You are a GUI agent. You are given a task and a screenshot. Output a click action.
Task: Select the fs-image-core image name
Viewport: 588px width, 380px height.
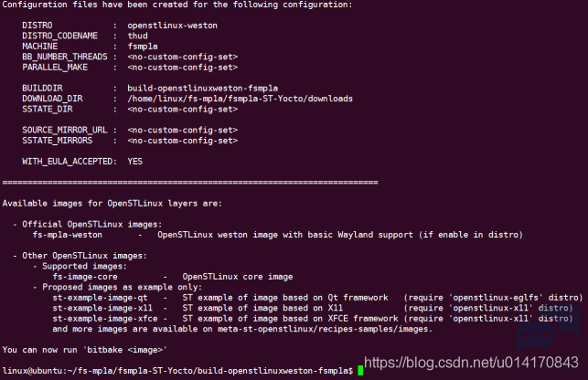click(x=85, y=277)
